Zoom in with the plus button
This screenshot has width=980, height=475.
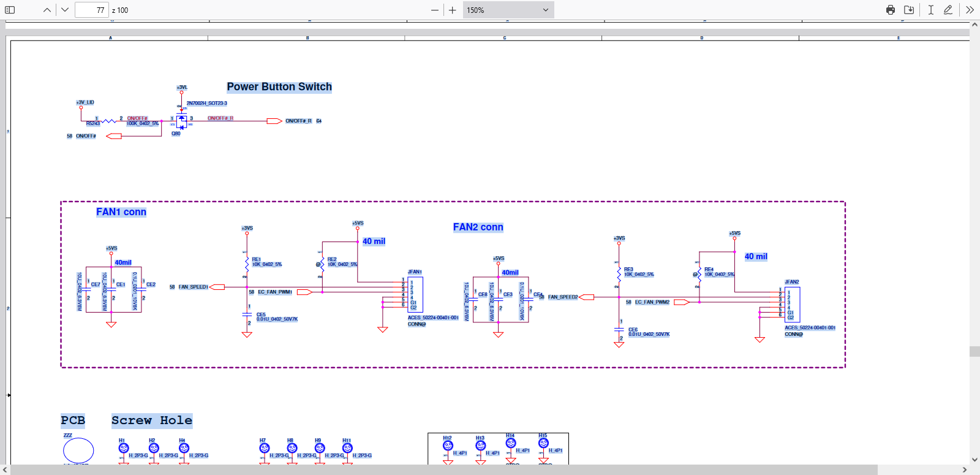(x=453, y=10)
